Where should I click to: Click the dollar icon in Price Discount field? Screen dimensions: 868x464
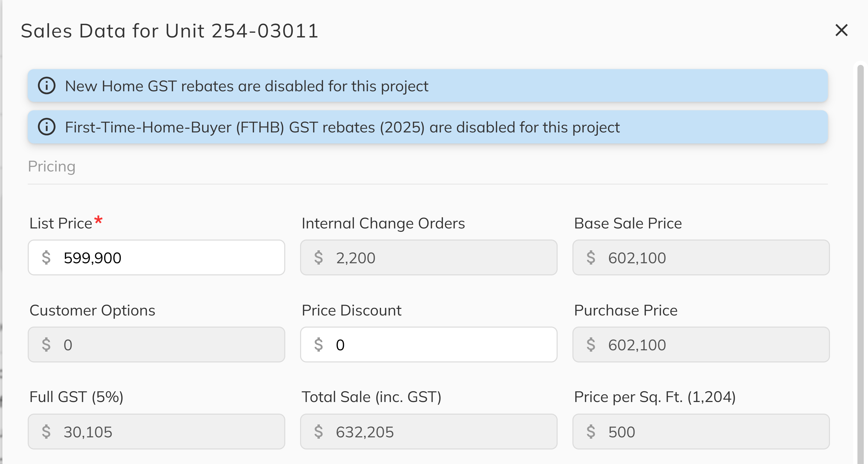pos(319,345)
